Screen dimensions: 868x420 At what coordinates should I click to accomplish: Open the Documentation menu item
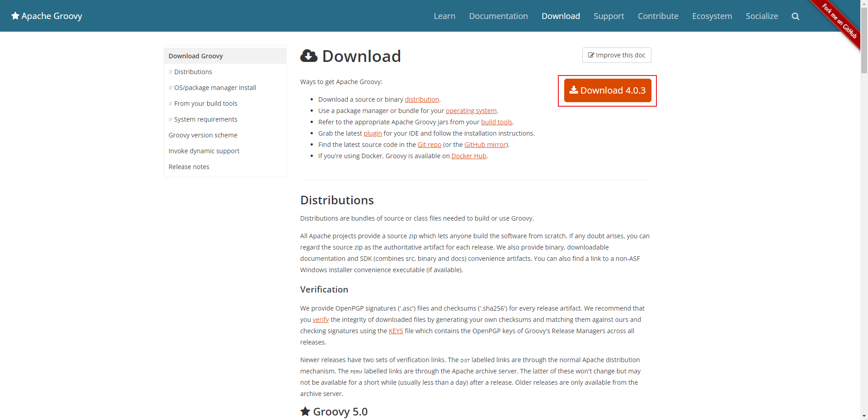[x=498, y=16]
